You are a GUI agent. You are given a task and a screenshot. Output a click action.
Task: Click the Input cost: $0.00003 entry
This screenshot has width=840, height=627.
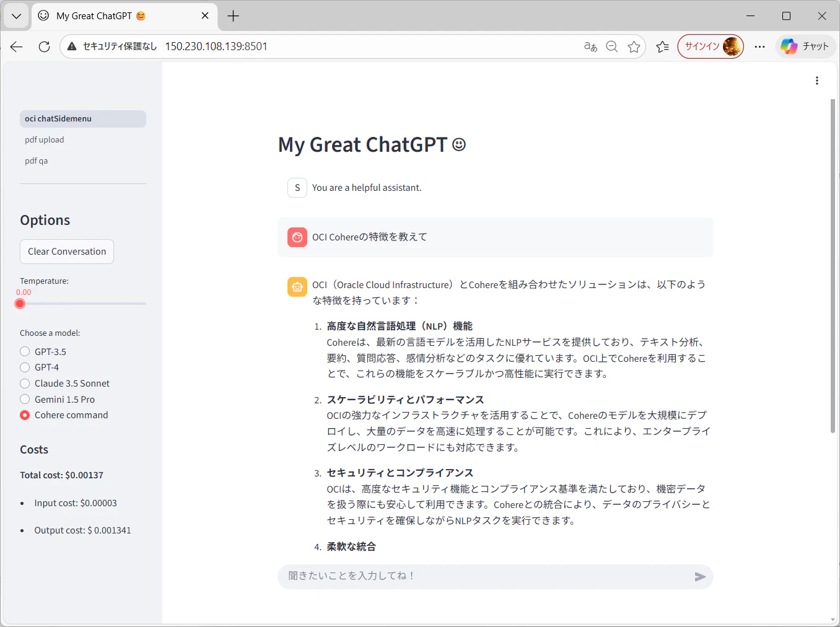[x=76, y=503]
